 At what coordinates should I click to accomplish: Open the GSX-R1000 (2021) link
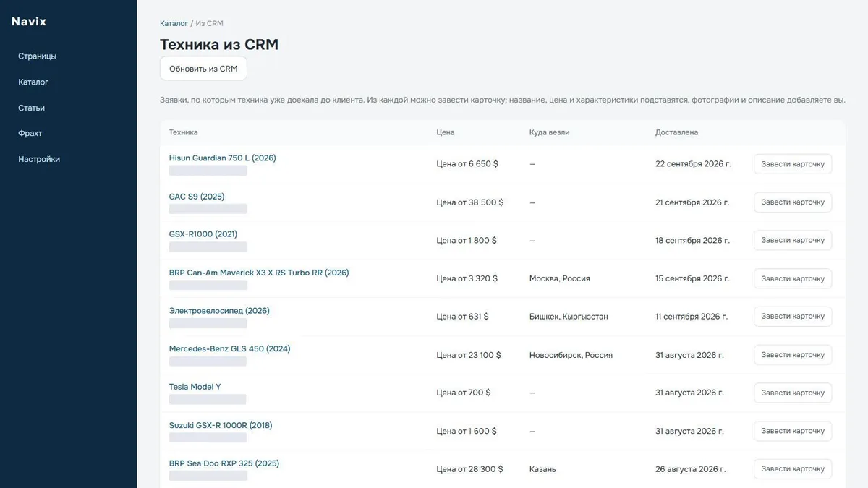[x=203, y=234]
